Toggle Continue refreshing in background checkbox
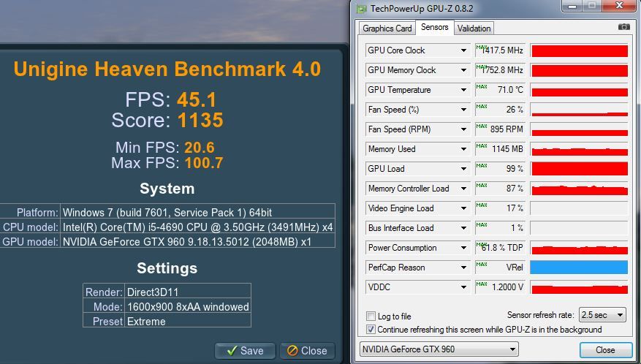Image resolution: width=641 pixels, height=364 pixels. tap(371, 329)
